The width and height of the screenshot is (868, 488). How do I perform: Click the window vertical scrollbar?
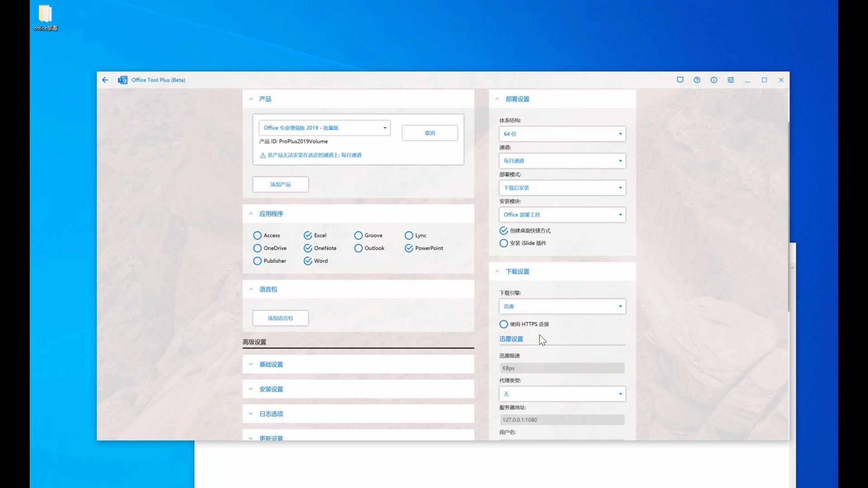point(788,217)
